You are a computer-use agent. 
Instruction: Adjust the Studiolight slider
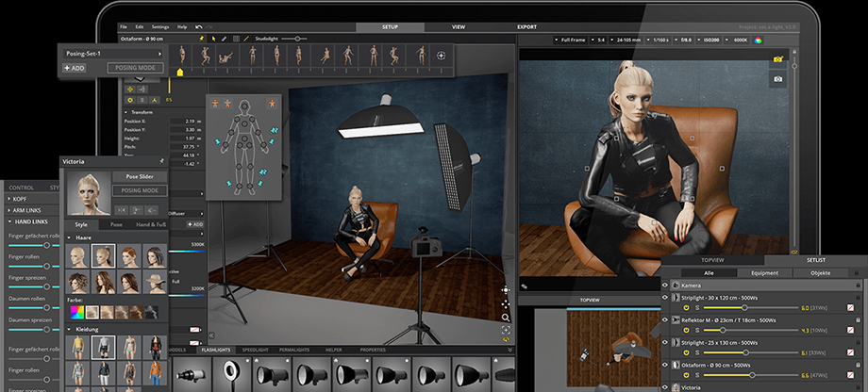click(x=294, y=39)
